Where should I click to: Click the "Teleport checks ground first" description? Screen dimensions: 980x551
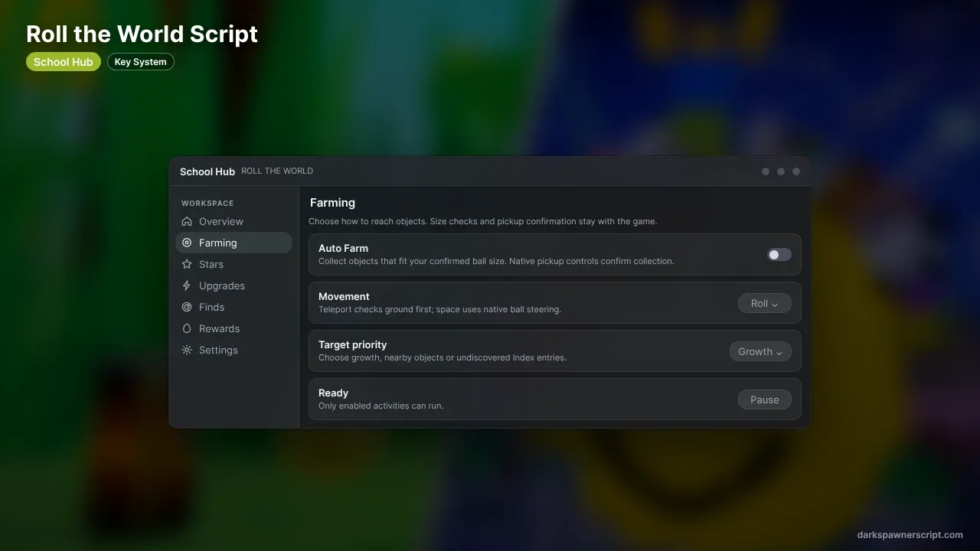[439, 309]
